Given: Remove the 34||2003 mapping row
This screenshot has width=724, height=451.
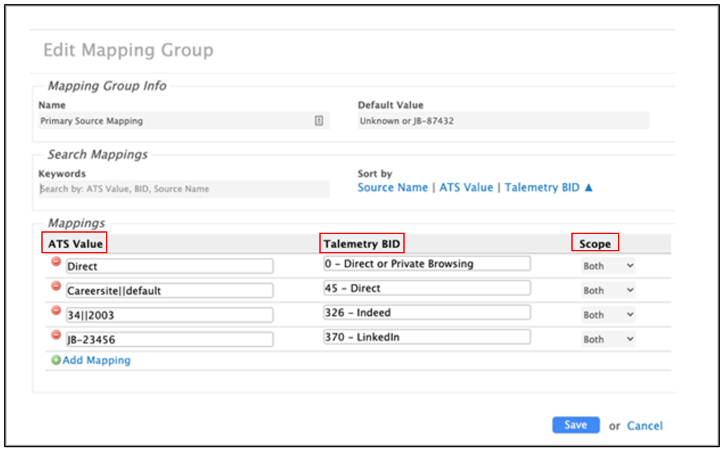Looking at the screenshot, I should coord(56,311).
